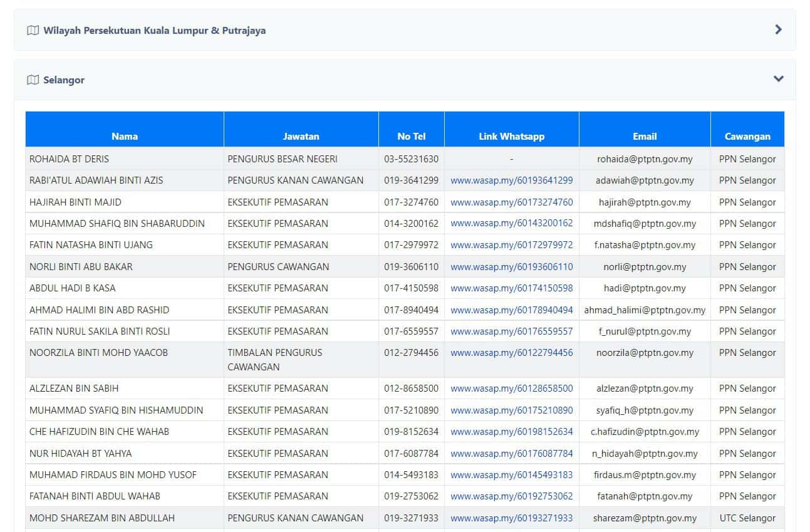Click email adawiah@ptptn.gov.my
This screenshot has width=810, height=532.
click(x=645, y=180)
